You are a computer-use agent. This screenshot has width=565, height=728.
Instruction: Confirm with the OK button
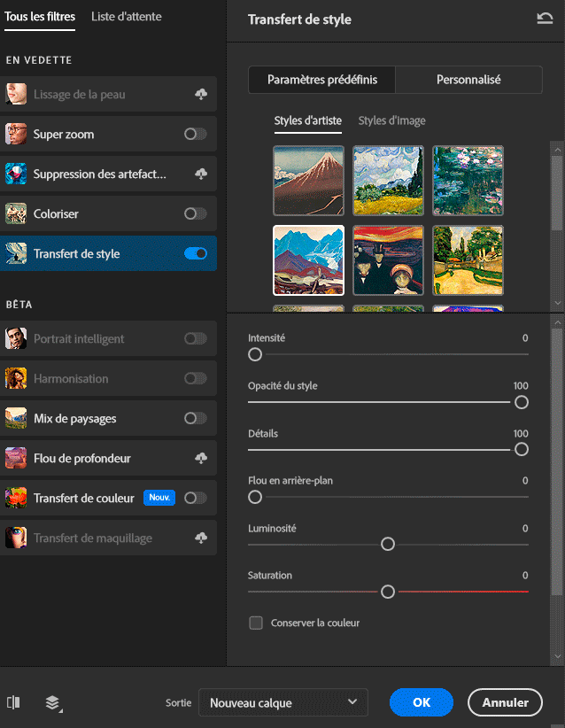[422, 702]
